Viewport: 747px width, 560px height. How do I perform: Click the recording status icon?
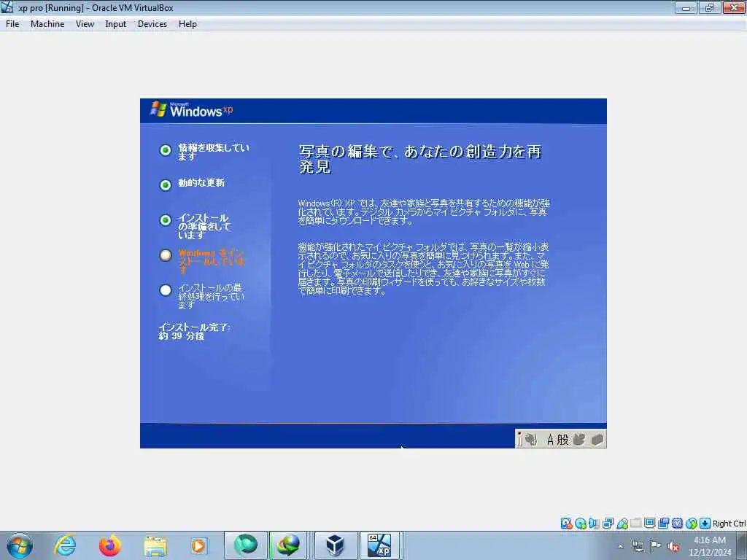pyautogui.click(x=664, y=524)
